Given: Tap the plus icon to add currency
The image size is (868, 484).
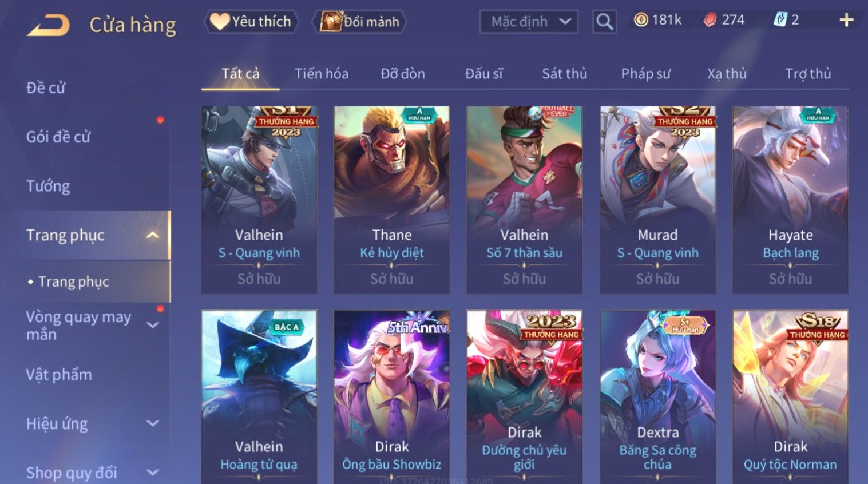Looking at the screenshot, I should tap(846, 21).
